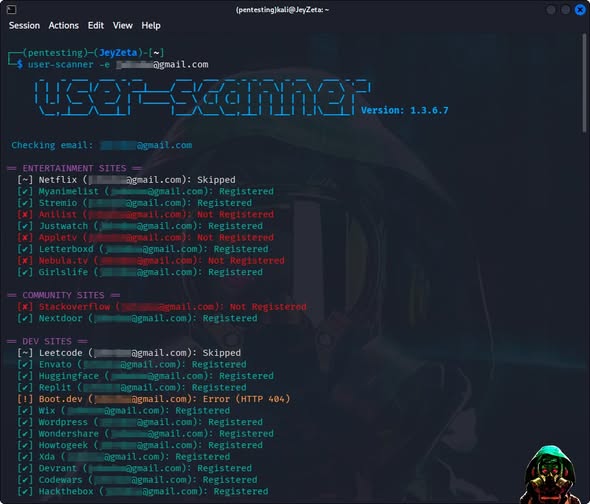
Task: Minimize the terminal window
Action: pyautogui.click(x=551, y=10)
